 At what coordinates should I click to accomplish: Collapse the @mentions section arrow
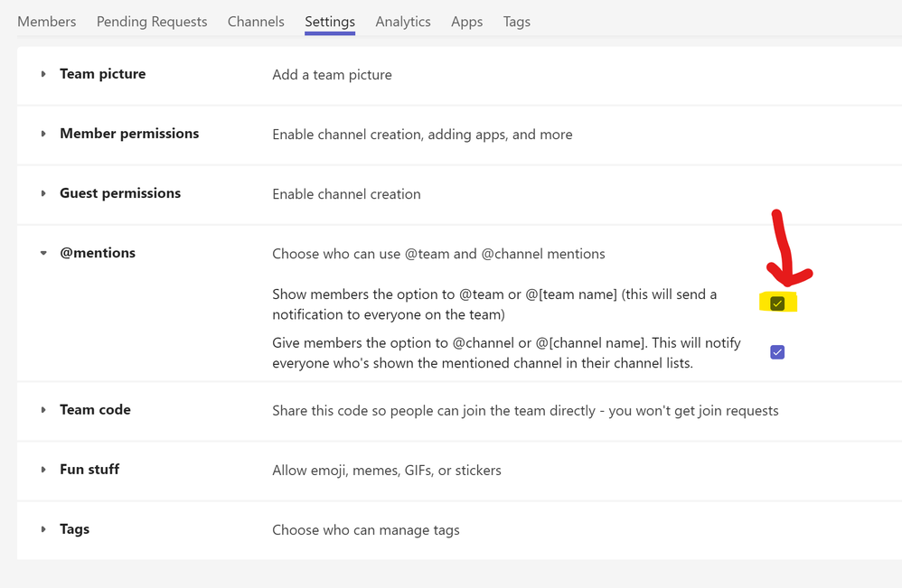point(43,254)
